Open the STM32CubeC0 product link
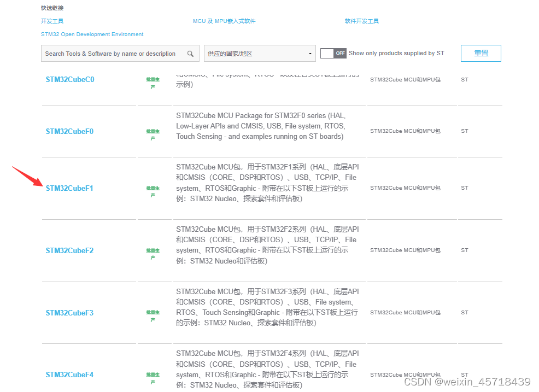Screen dimensions: 539x392 pyautogui.click(x=70, y=79)
